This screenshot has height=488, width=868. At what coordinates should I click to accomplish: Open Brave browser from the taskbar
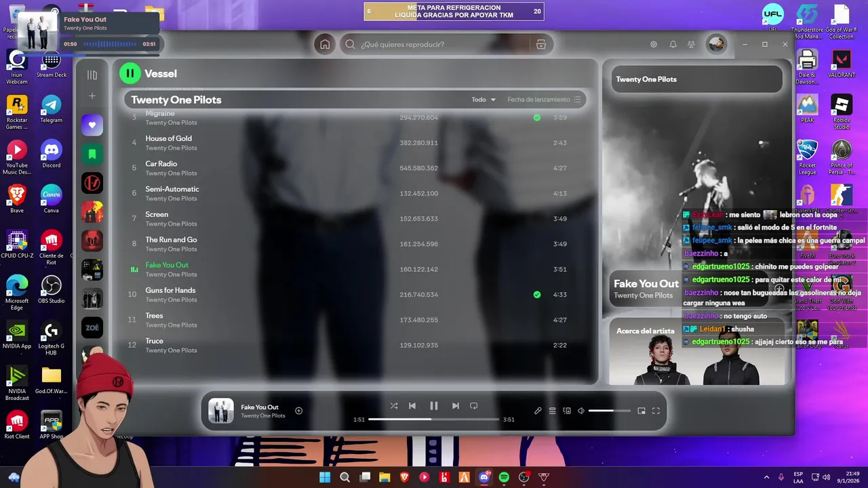[405, 477]
